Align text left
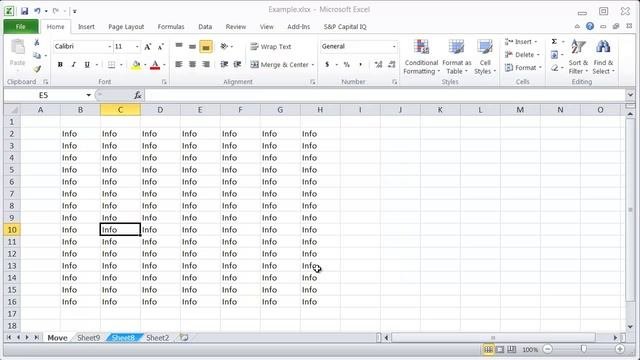The height and width of the screenshot is (360, 640). click(179, 64)
